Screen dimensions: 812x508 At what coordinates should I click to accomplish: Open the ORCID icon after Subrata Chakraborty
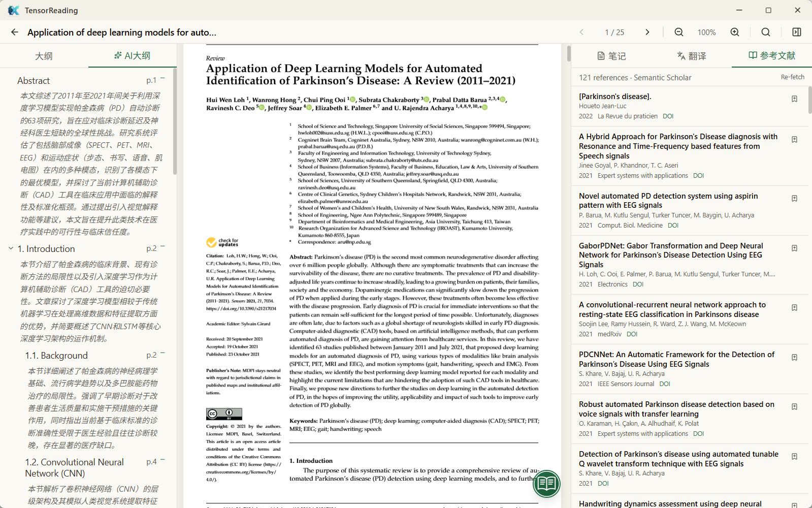[427, 99]
